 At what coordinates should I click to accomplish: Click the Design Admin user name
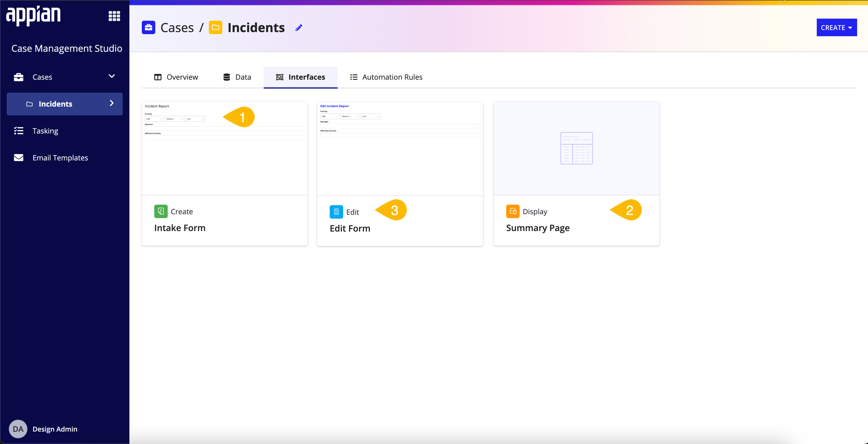pos(55,429)
